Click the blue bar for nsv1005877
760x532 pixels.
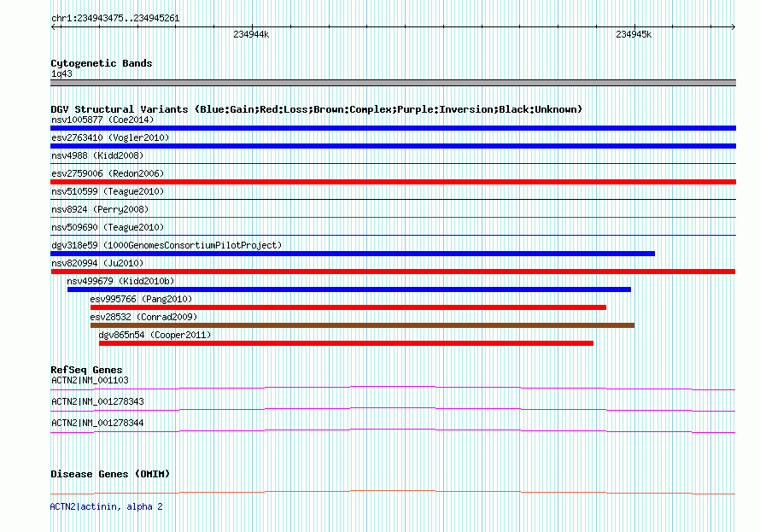[393, 128]
